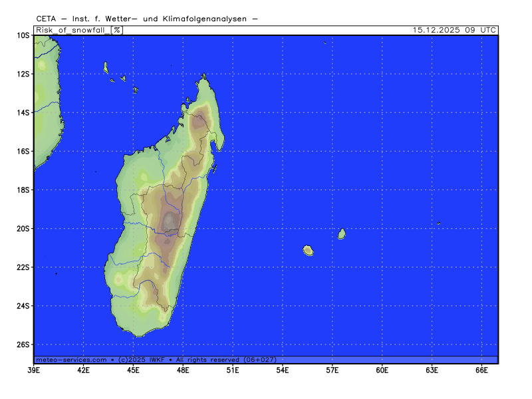
Task: Select the Grande Comore island northwest of Madagascar
Action: pyautogui.click(x=106, y=67)
